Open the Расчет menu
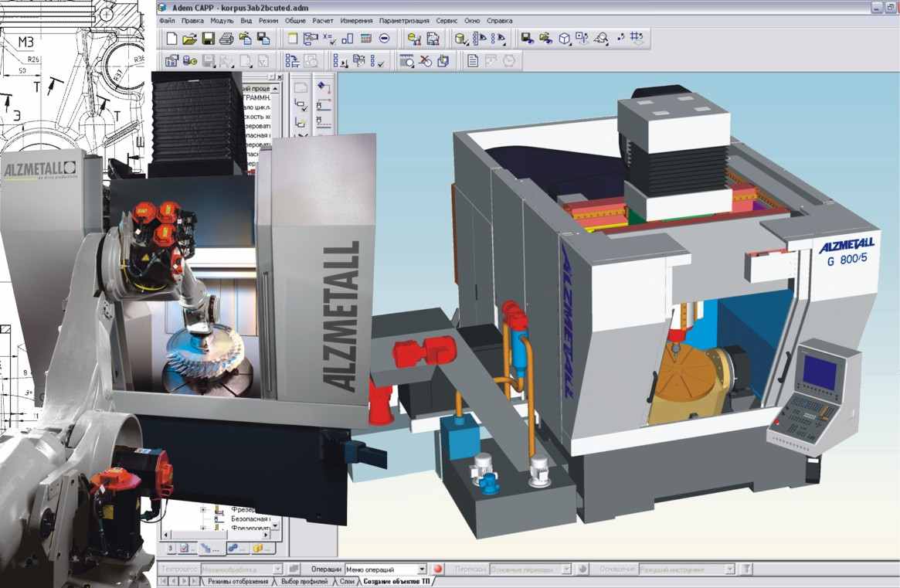The image size is (900, 588). [323, 21]
